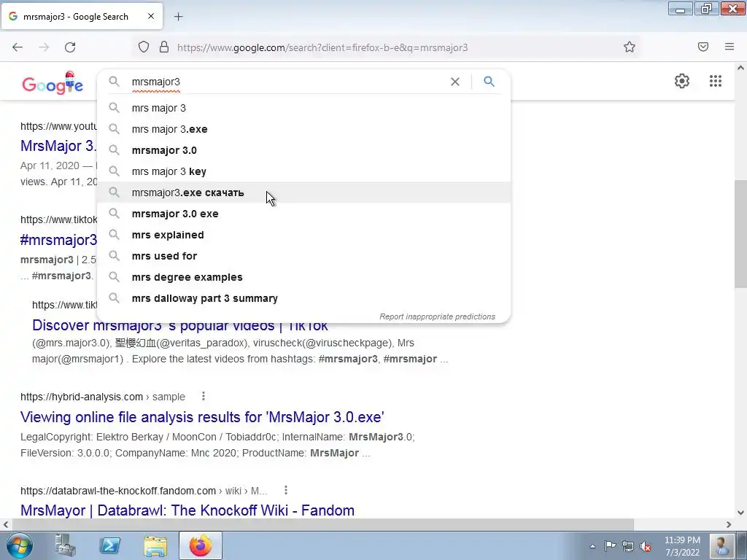Open a new tab with the plus button

178,17
